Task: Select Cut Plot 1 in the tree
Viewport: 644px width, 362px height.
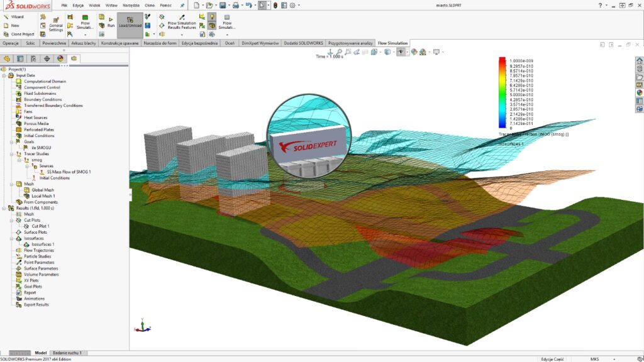Action: (40, 226)
